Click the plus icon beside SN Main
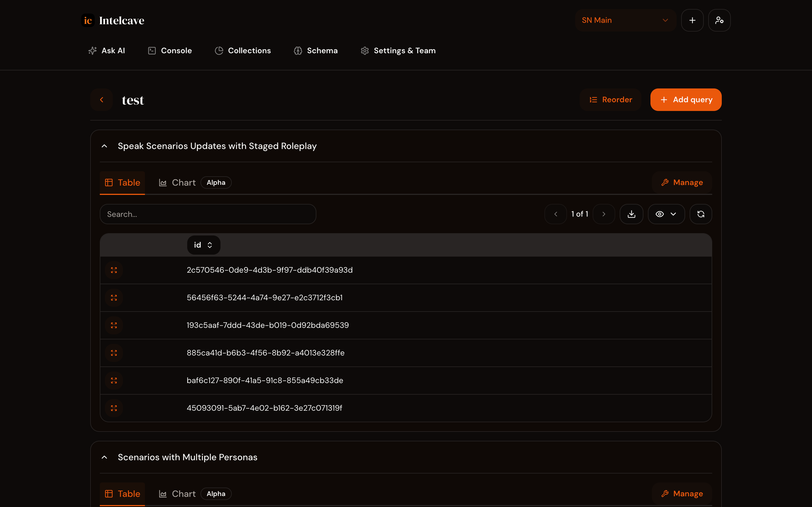 [692, 20]
